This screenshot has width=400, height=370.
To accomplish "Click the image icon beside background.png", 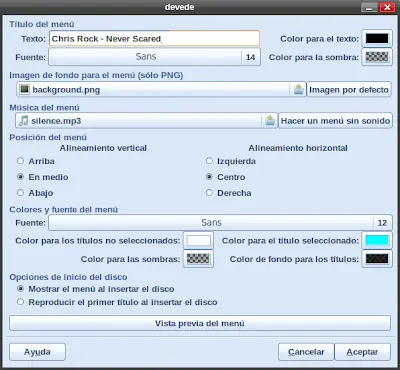I will click(x=24, y=89).
